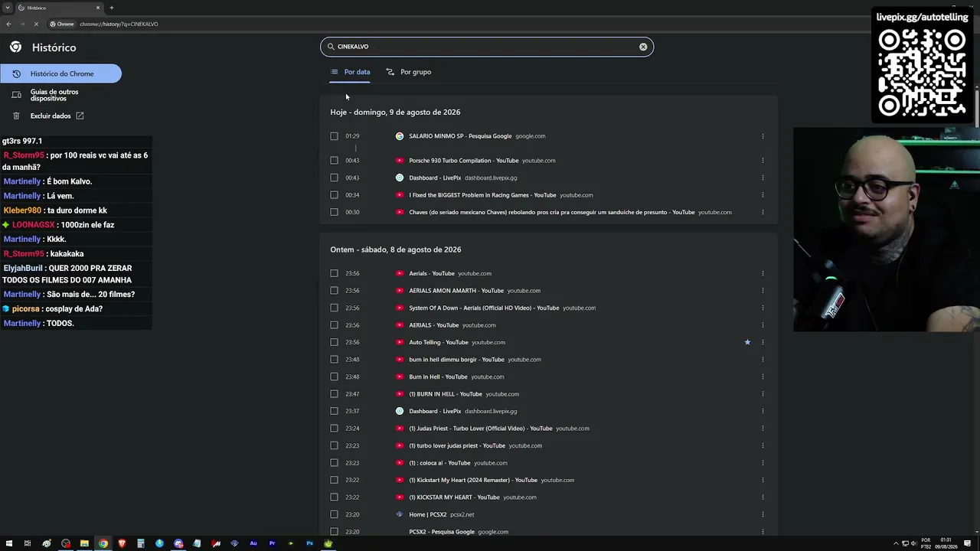Open Home | PCSX2 history link
Viewport: 980px width, 551px height.
pos(428,514)
